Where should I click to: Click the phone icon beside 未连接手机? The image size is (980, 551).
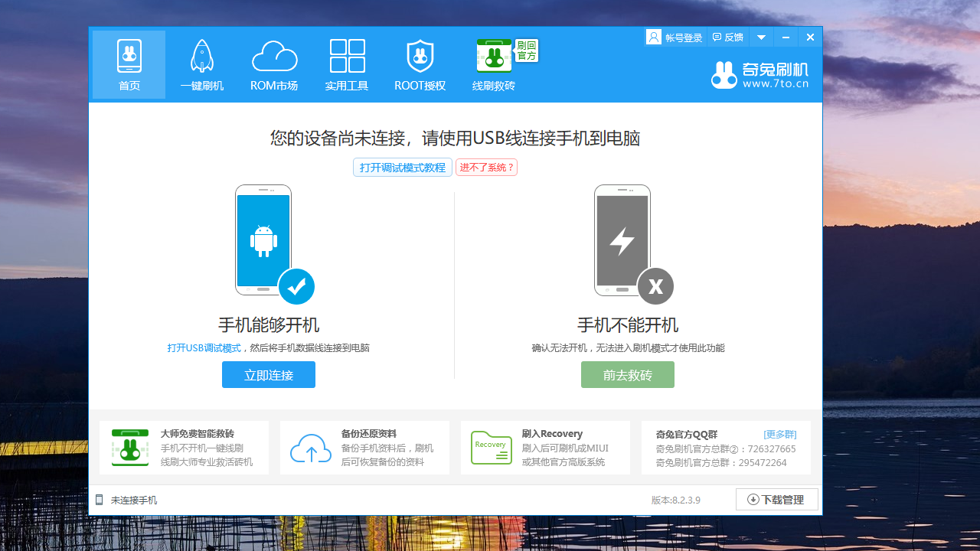pyautogui.click(x=100, y=499)
